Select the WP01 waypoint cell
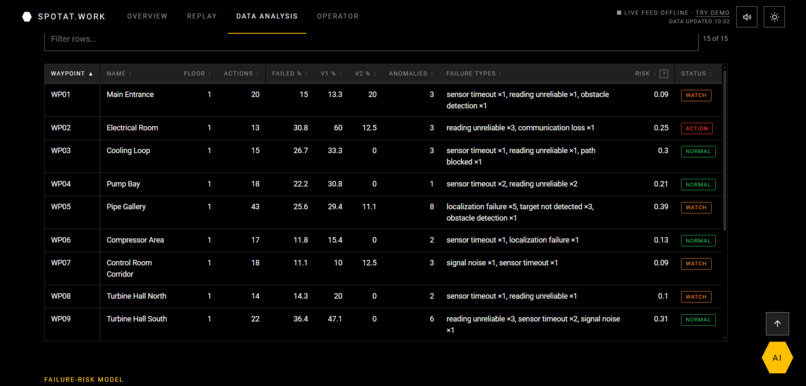 click(x=72, y=100)
